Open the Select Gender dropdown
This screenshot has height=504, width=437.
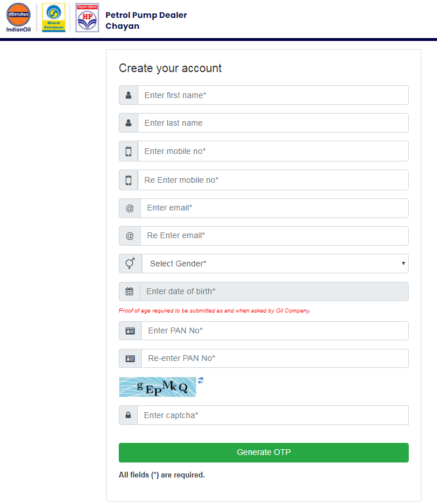[275, 264]
